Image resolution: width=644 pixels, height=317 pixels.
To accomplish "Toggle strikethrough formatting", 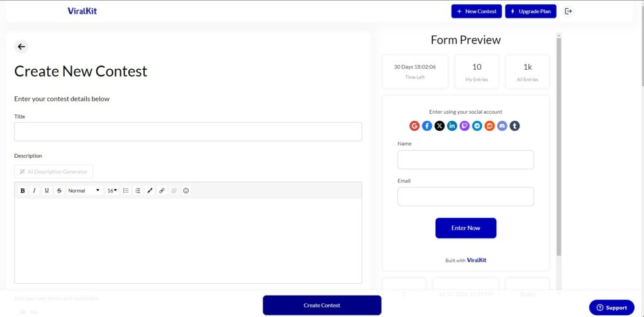I will point(59,191).
